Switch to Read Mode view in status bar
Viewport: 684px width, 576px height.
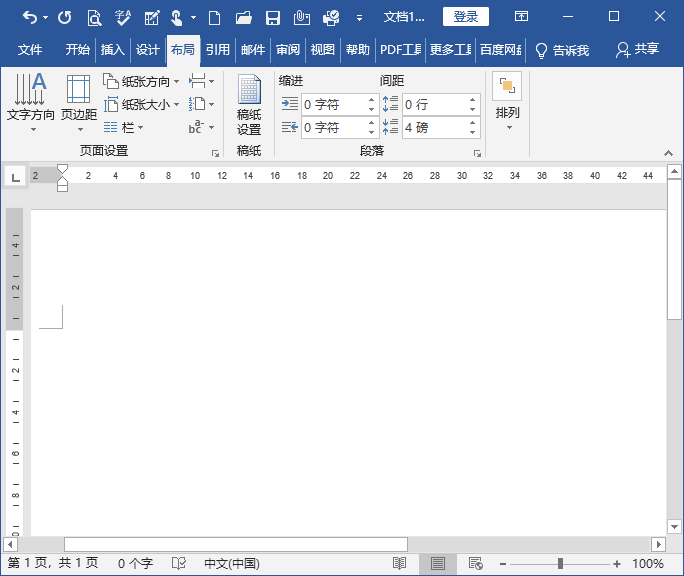[399, 564]
